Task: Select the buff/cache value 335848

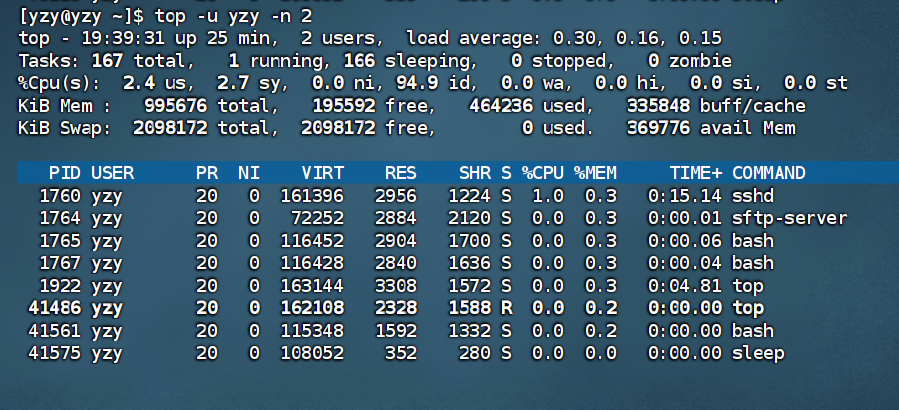Action: (658, 106)
